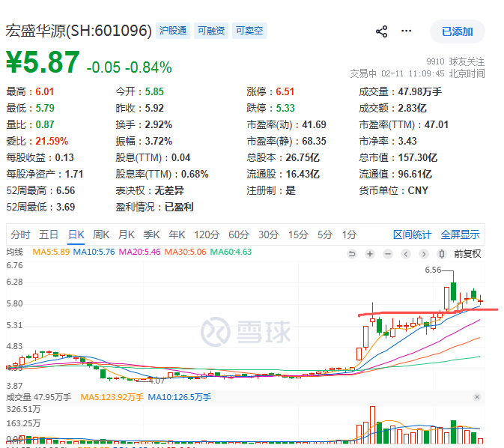
Task: Click the 6.56 high marker on chart
Action: [x=433, y=270]
